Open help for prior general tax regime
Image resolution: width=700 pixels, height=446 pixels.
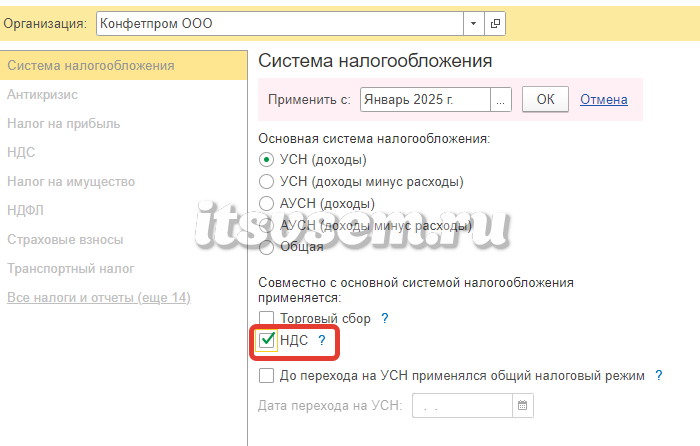(658, 375)
